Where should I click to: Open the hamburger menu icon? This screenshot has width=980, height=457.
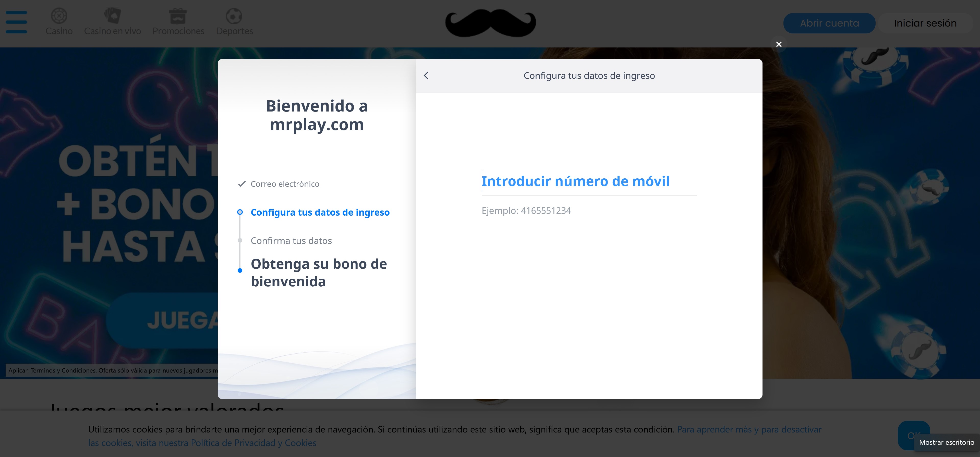[x=16, y=22]
